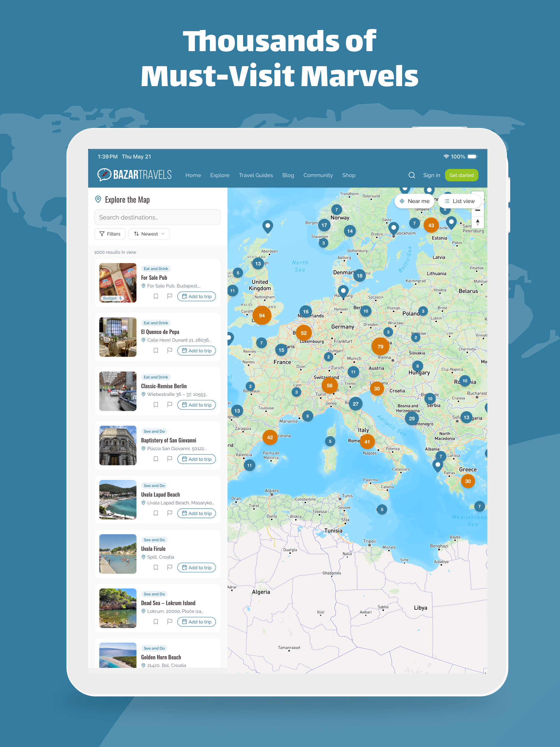This screenshot has height=747, width=560.
Task: Click the Get started button
Action: click(x=461, y=175)
